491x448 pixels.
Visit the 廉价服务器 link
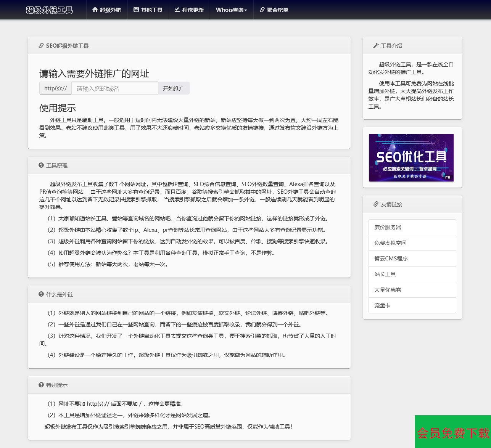click(x=386, y=227)
